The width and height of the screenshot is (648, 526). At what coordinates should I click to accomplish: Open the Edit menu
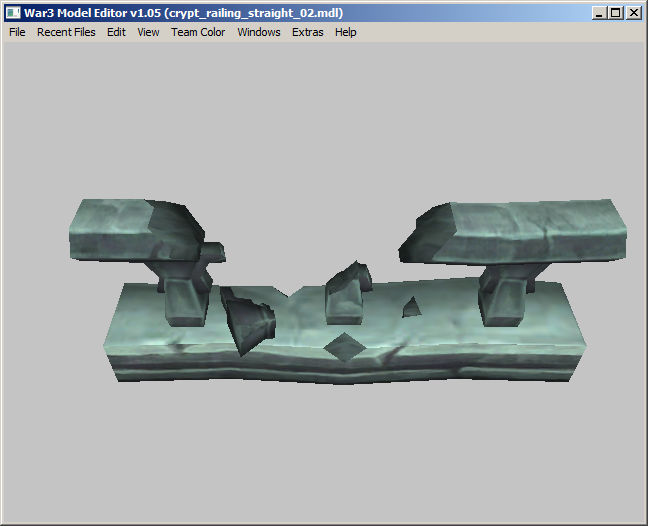coord(116,32)
